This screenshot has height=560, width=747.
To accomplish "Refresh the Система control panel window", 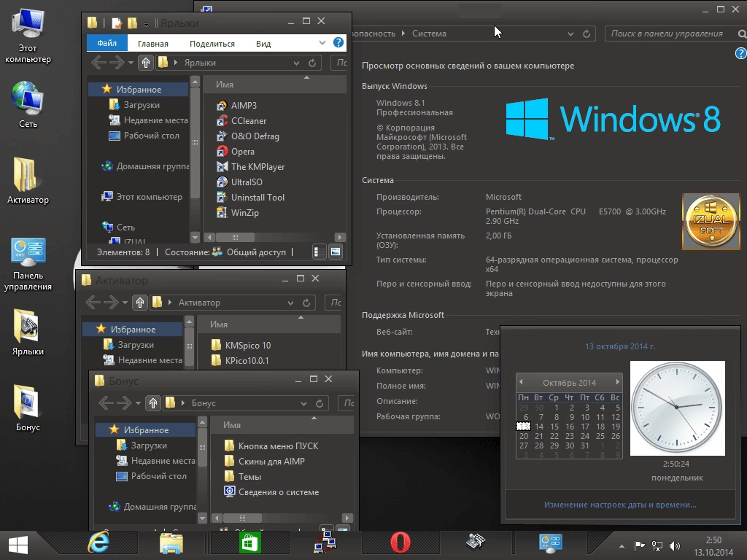I will [587, 34].
